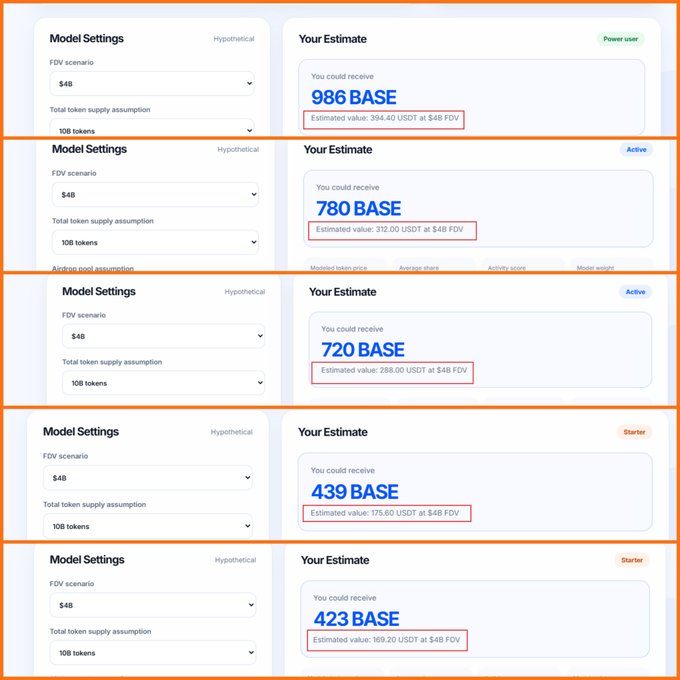This screenshot has height=680, width=680.
Task: Click Hypothetical label beside the 986 BASE card
Action: click(x=234, y=39)
